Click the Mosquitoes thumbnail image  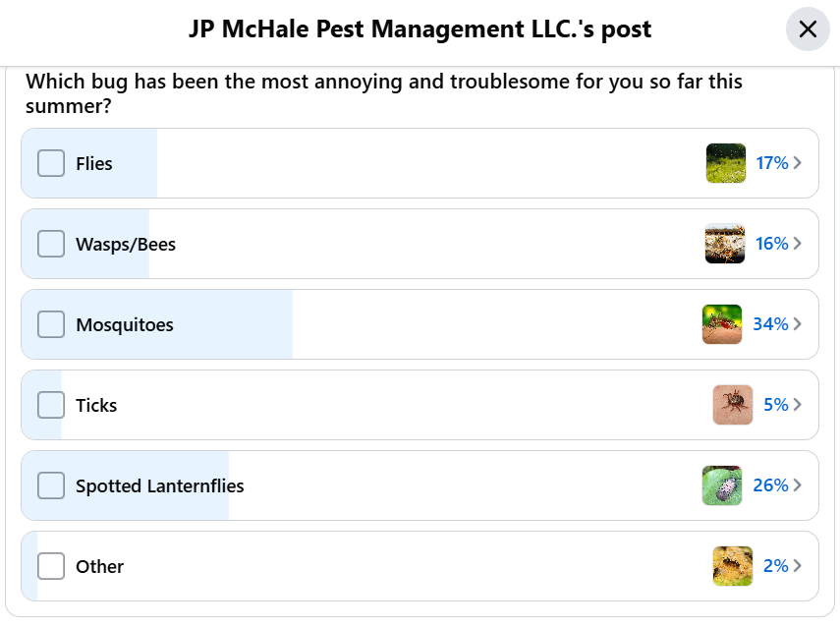pyautogui.click(x=722, y=324)
